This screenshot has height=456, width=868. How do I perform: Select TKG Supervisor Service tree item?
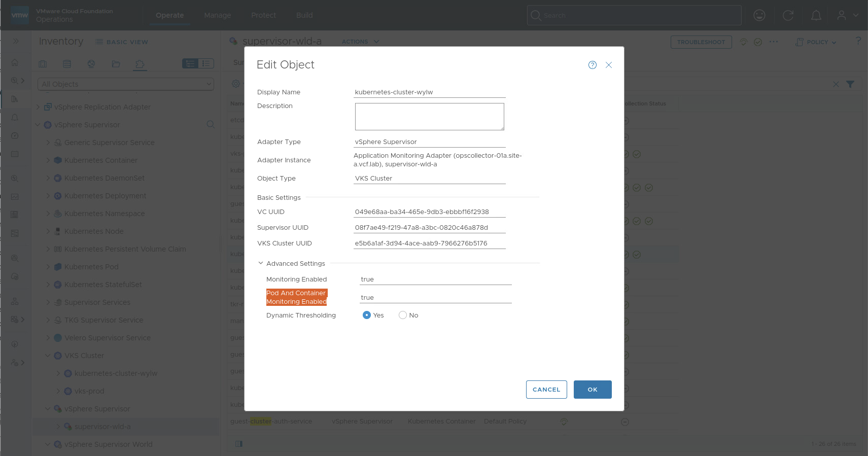pyautogui.click(x=104, y=320)
